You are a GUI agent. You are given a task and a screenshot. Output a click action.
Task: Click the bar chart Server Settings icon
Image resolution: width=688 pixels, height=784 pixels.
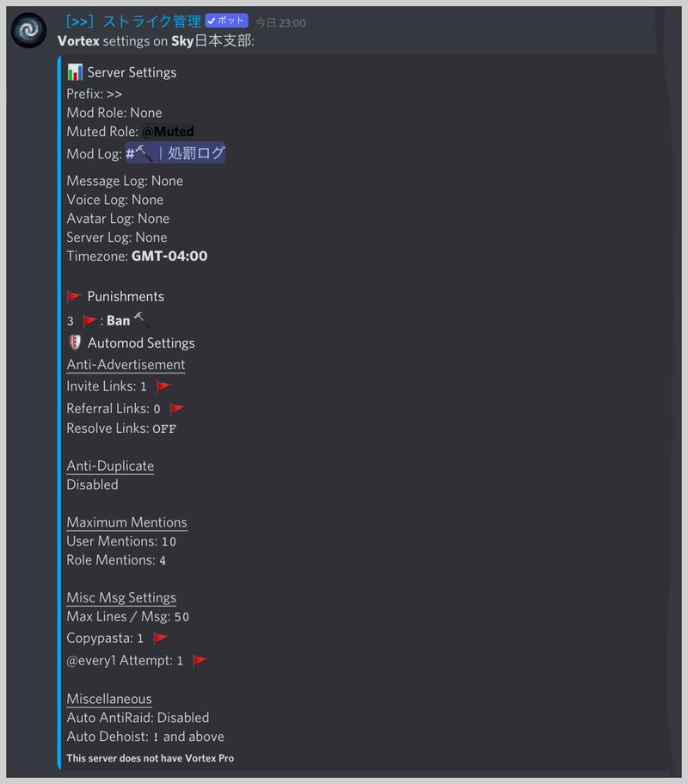click(76, 72)
